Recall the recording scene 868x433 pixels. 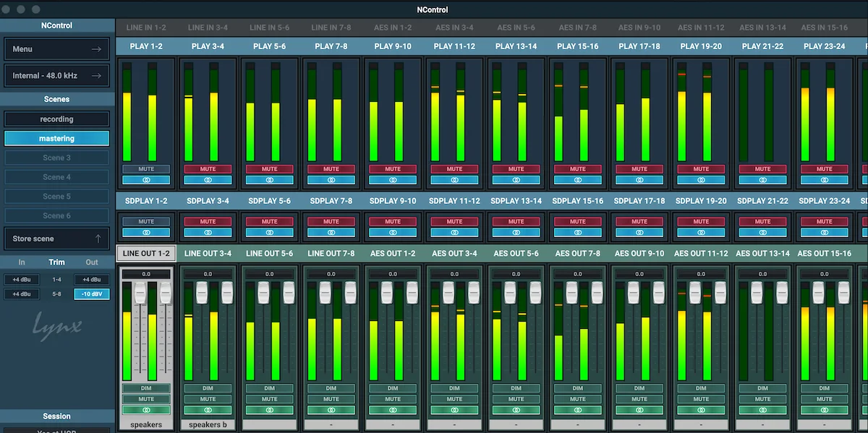coord(56,119)
